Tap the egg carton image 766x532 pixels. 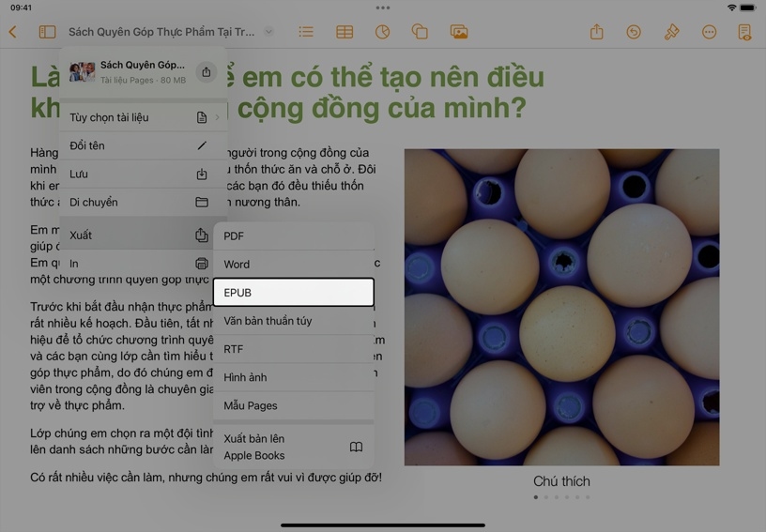[561, 307]
